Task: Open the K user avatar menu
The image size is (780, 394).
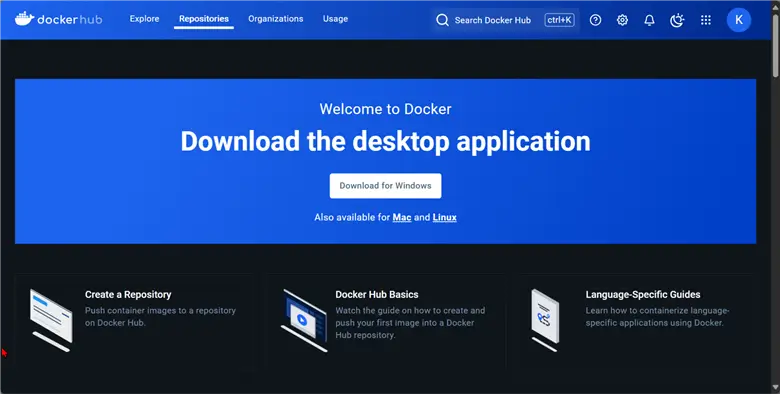Action: (739, 20)
